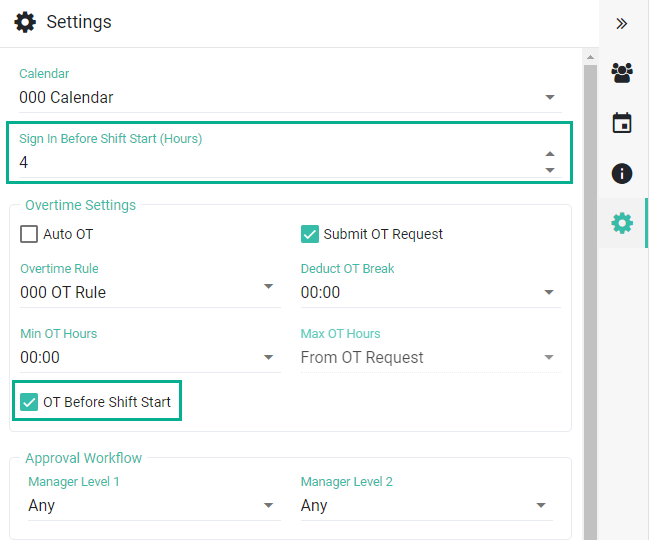Collapse the sidebar with double chevron icon
The image size is (654, 540).
(x=622, y=23)
